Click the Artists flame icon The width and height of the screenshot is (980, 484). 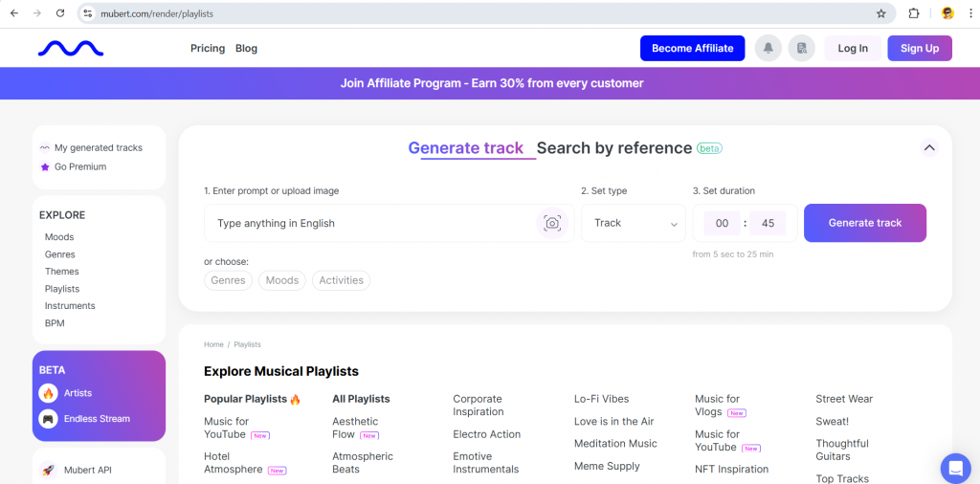coord(48,393)
